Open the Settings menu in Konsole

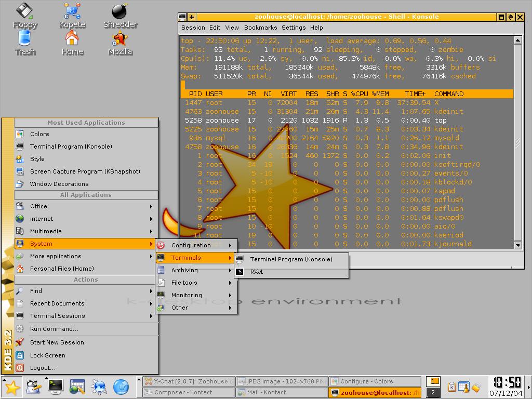point(294,28)
